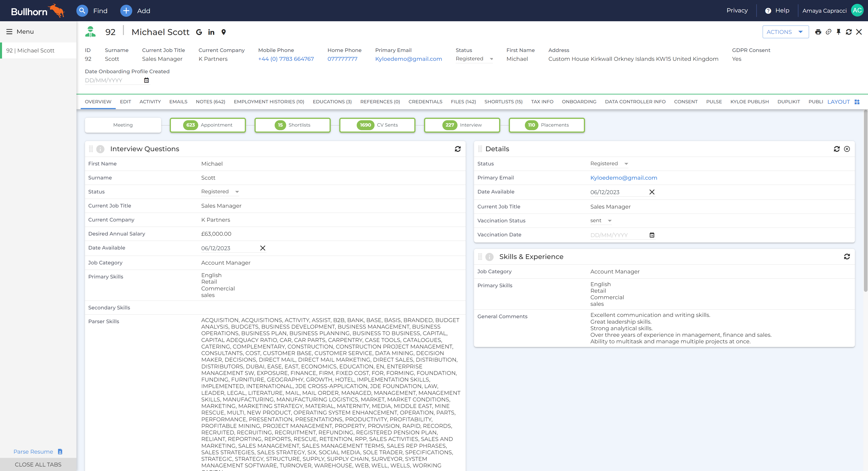Click CLOSE ALL TABS button
Viewport: 868px width, 471px height.
tap(38, 464)
